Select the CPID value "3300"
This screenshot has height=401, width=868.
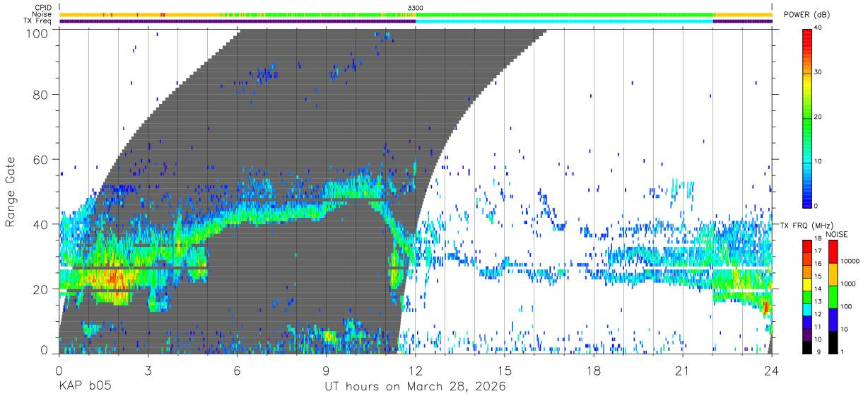416,8
